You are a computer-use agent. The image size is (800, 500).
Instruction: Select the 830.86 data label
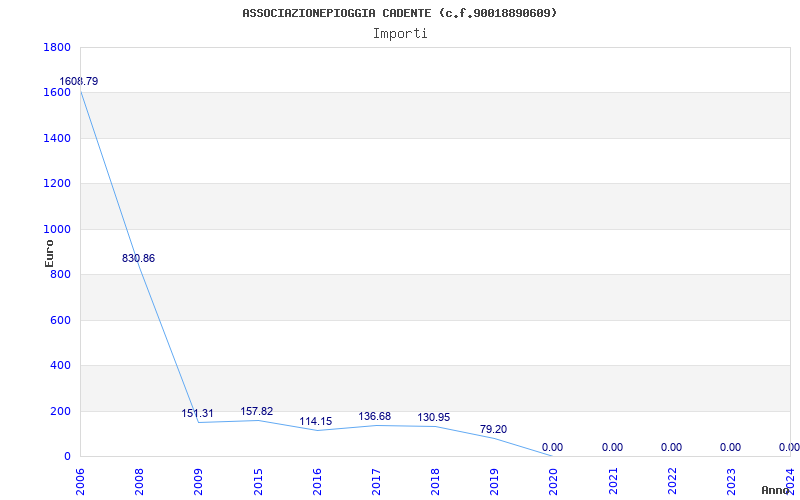click(x=138, y=259)
